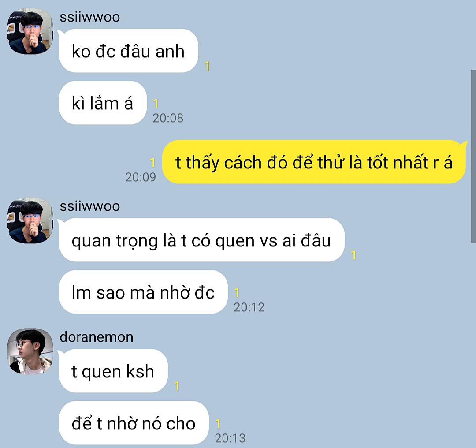Click unread count beside 't quen ksh'
Screen dimensions: 476x448
(x=177, y=386)
